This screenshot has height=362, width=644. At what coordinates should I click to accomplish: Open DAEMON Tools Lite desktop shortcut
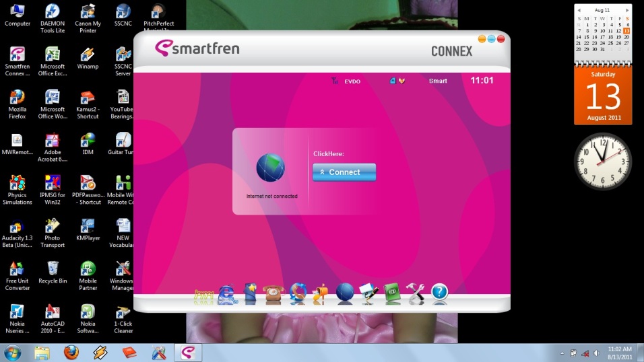pos(53,19)
